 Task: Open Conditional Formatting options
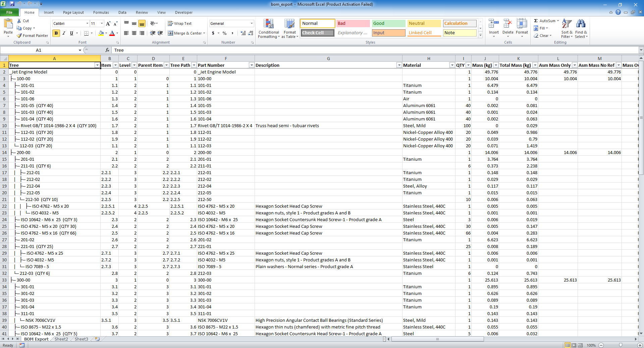coord(269,29)
